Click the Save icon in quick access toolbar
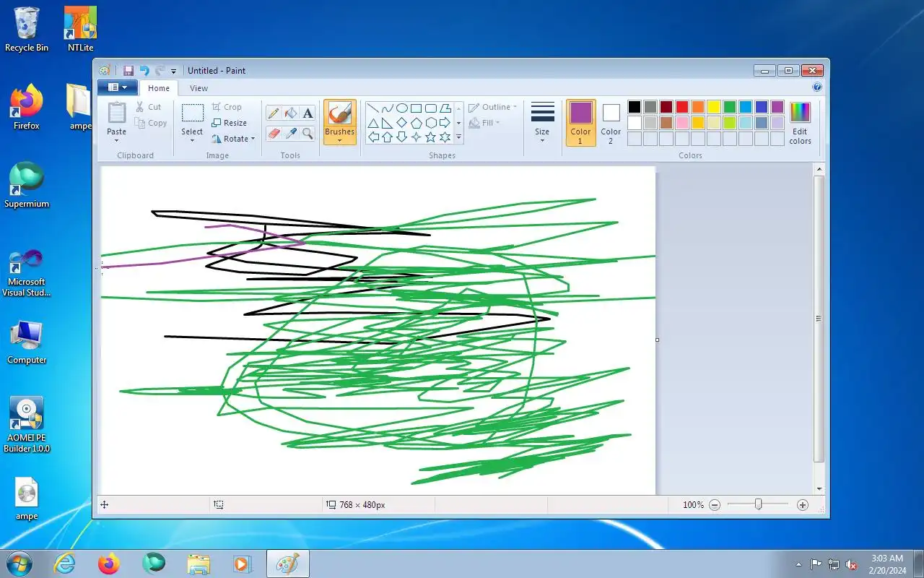924x578 pixels. click(128, 71)
